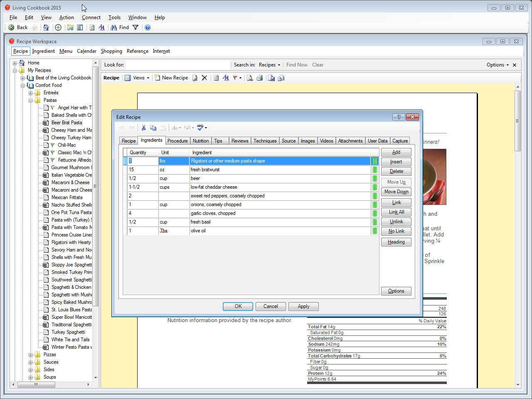532x399 pixels.
Task: Click the Move Down button
Action: coord(396,192)
